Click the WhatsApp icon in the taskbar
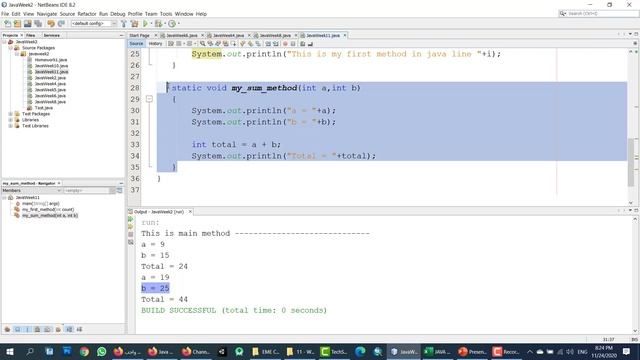The height and width of the screenshot is (360, 640). click(x=102, y=351)
